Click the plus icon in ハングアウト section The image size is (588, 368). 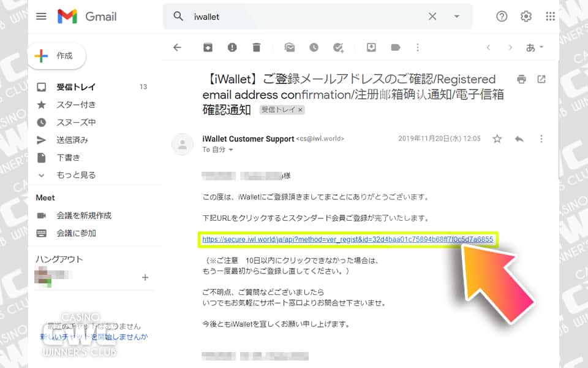point(145,277)
